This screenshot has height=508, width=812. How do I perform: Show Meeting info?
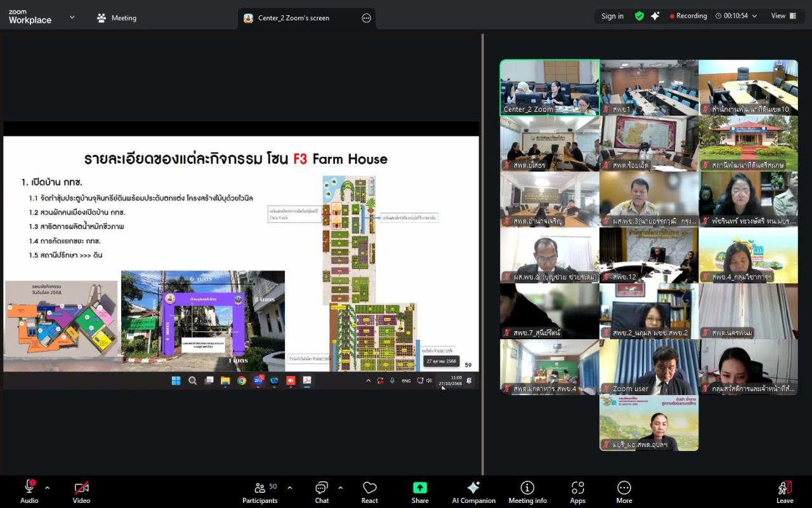(x=527, y=491)
